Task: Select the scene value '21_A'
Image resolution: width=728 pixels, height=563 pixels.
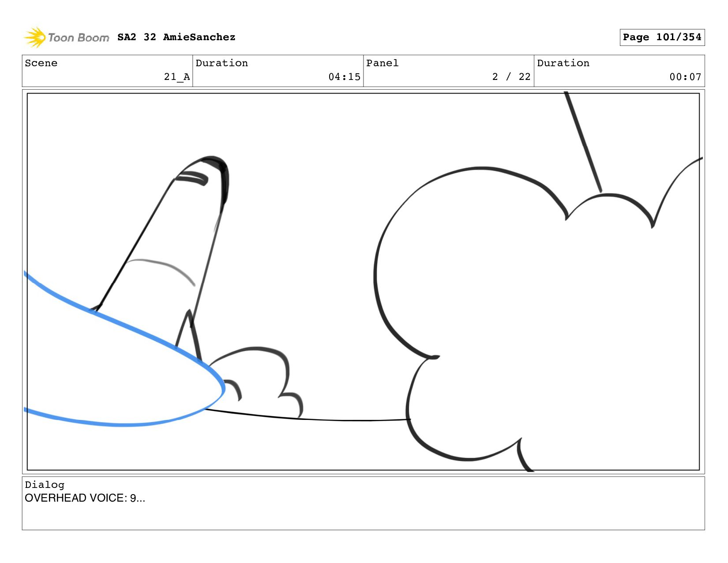Action: (177, 77)
